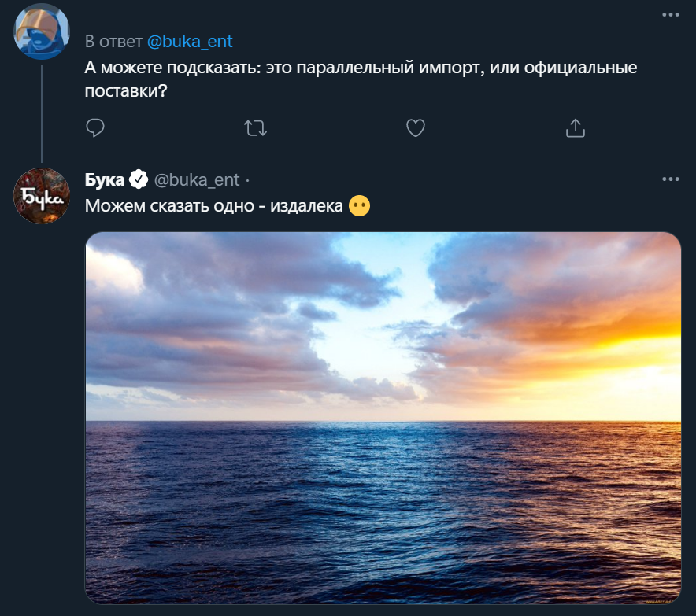Click the reply text "Можем сказать одно"
Image resolution: width=696 pixels, height=616 pixels.
click(x=167, y=206)
